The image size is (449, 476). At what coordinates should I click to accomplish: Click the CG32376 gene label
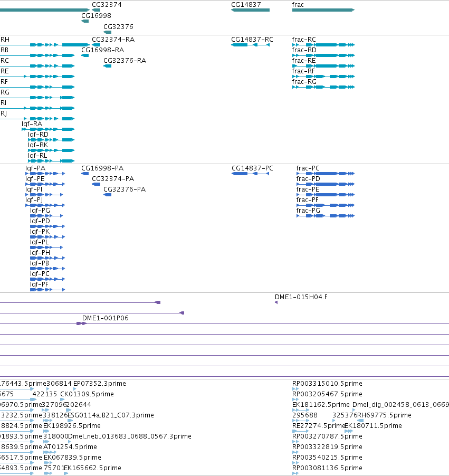(118, 27)
